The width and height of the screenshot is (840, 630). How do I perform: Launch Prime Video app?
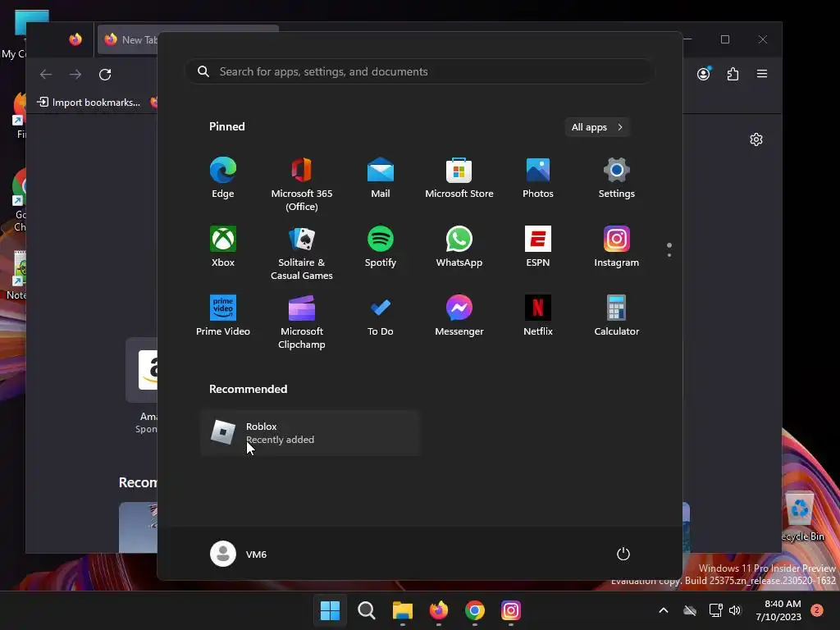pyautogui.click(x=223, y=316)
